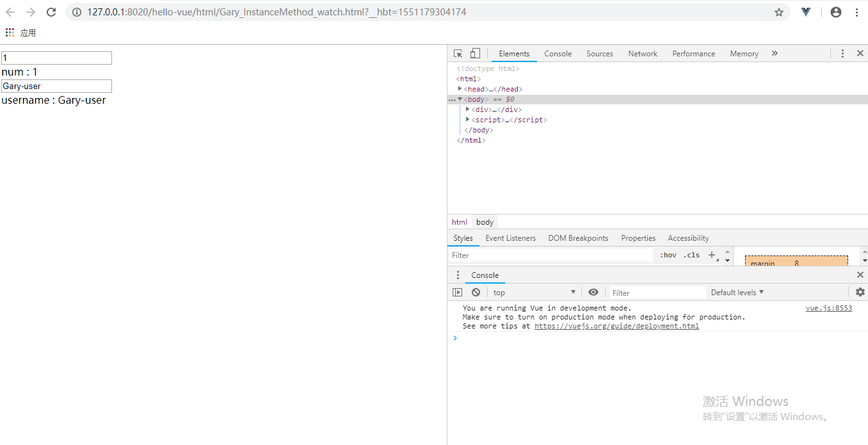Open the Chrome three-dot menu
The width and height of the screenshot is (868, 445).
tap(856, 12)
